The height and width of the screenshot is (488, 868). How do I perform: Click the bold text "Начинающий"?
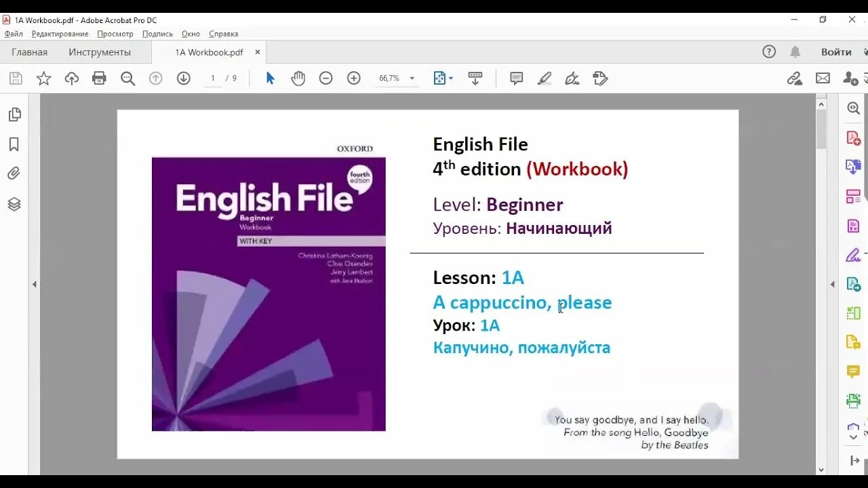559,228
